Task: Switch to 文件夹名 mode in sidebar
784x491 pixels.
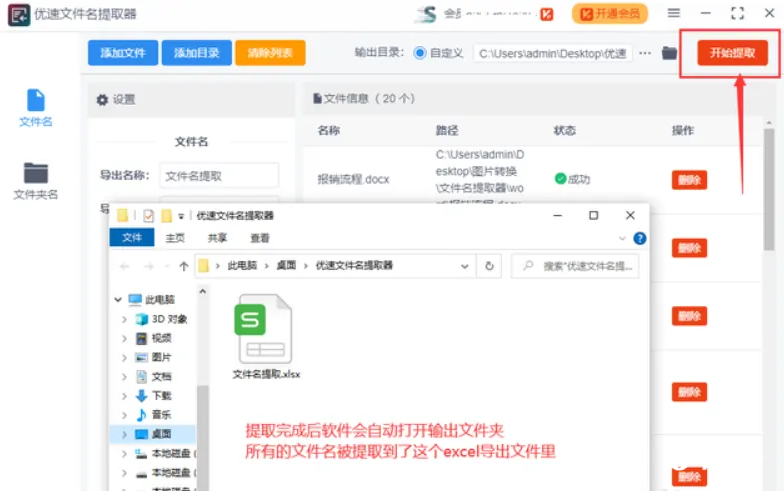Action: [x=36, y=181]
